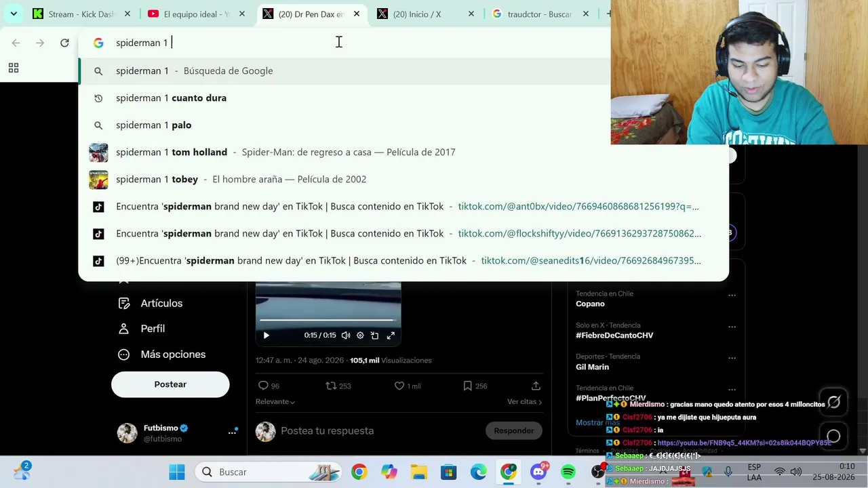Open the Futbismo account menu dots

(232, 432)
